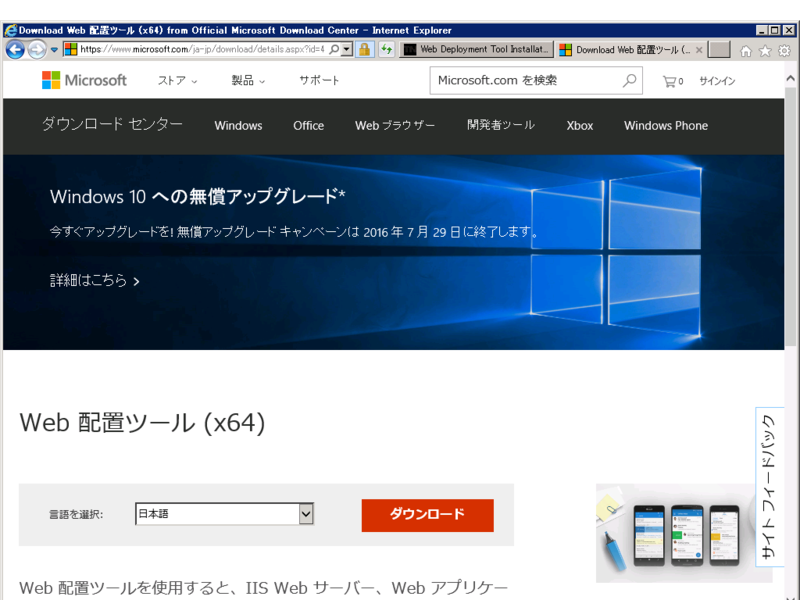
Task: Open a new blank tab
Action: (719, 49)
